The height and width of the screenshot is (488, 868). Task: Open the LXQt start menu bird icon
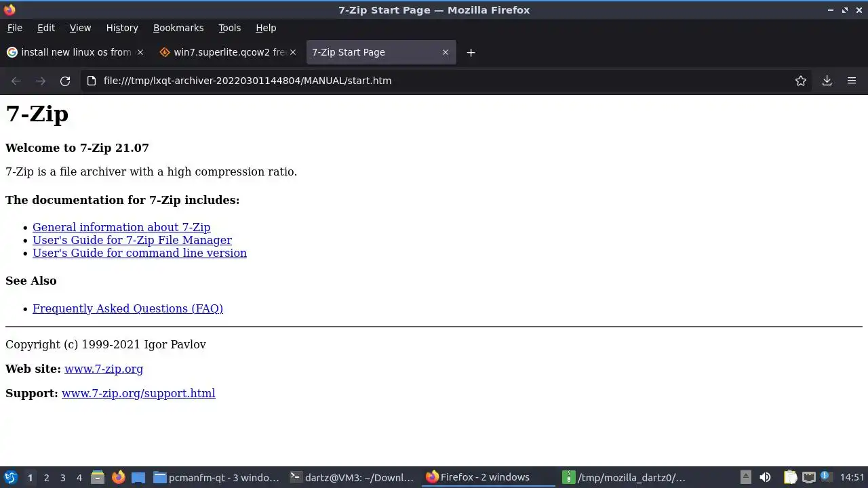coord(10,477)
